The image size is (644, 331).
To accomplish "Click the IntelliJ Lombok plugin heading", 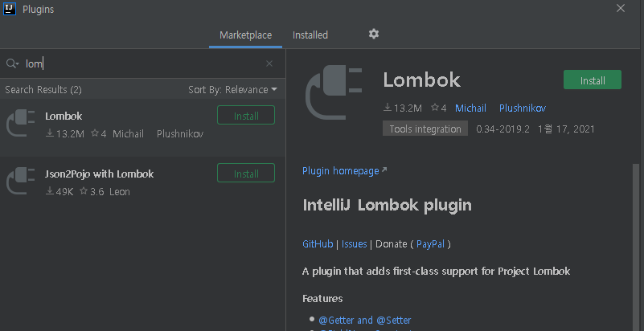I will click(387, 205).
